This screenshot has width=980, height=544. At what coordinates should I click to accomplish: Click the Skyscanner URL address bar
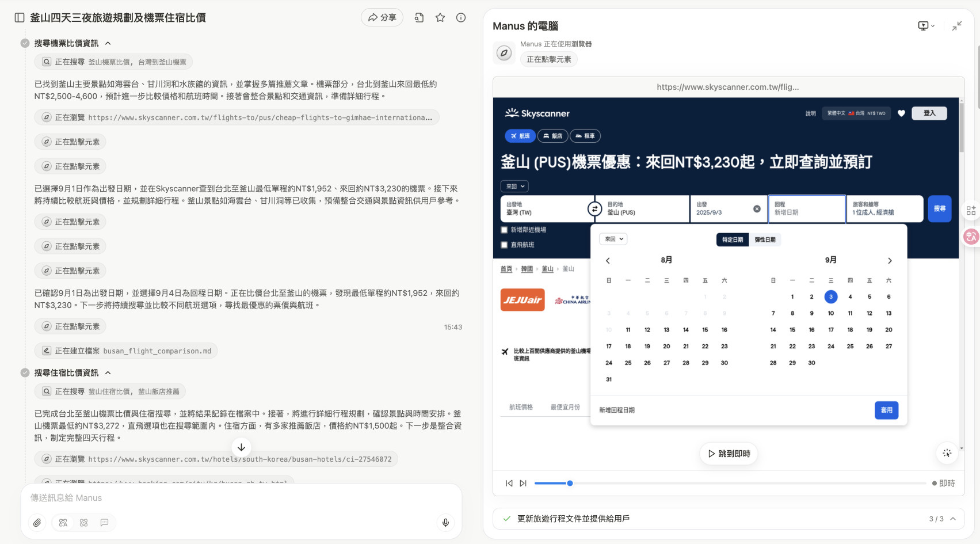coord(728,87)
